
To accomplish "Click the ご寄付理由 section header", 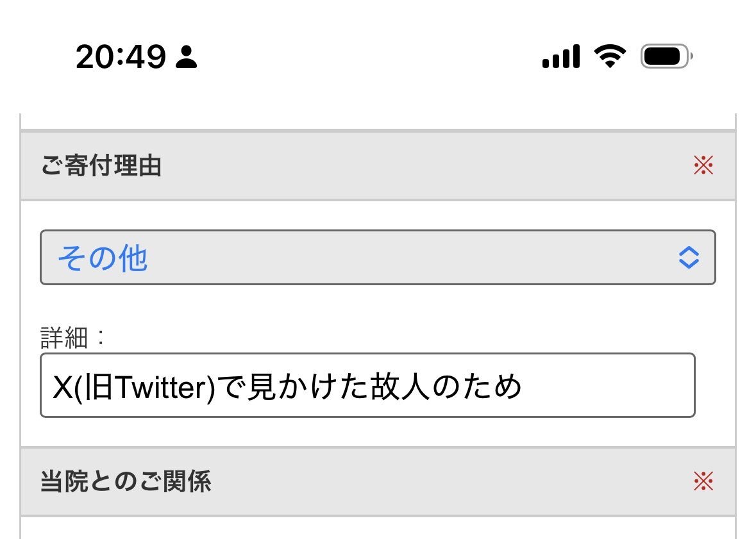I will point(101,166).
